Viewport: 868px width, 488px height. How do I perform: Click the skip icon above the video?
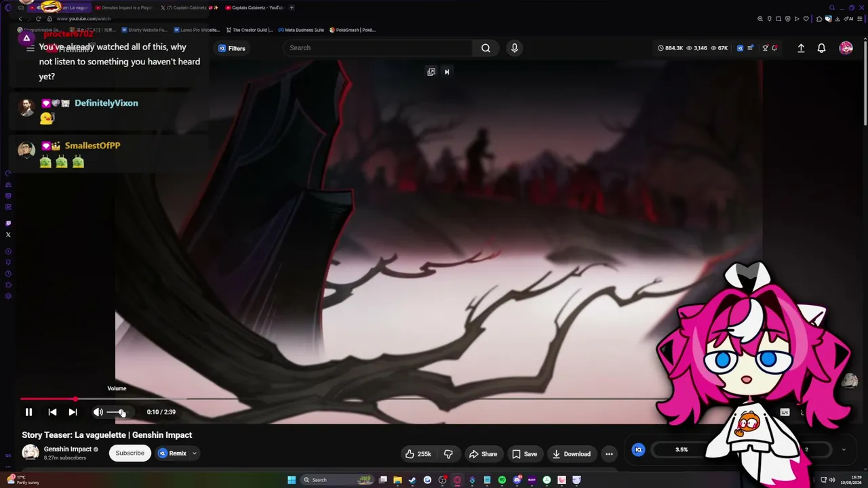coord(447,72)
